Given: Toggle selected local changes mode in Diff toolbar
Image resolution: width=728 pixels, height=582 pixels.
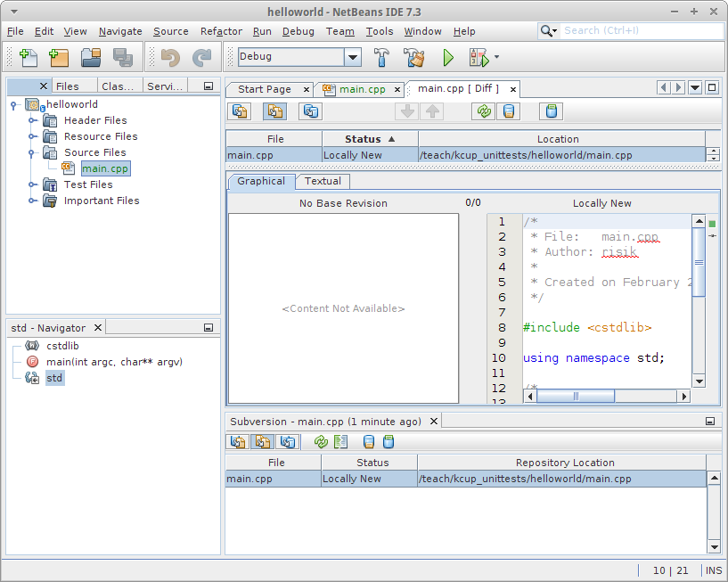Looking at the screenshot, I should pyautogui.click(x=274, y=111).
